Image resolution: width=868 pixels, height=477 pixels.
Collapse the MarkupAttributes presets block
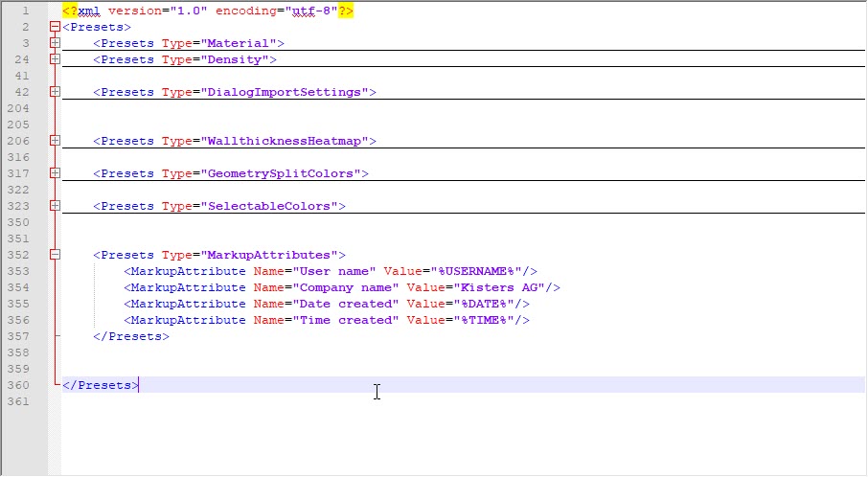tap(55, 255)
